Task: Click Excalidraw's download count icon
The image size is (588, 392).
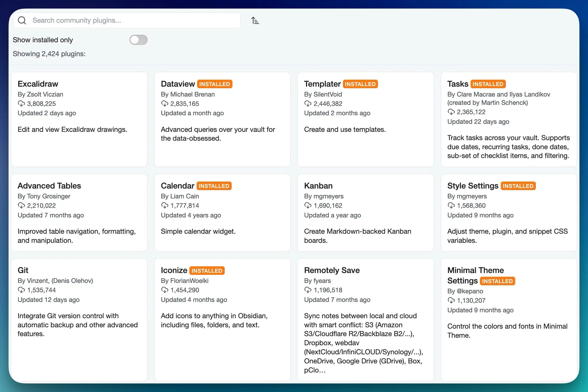Action: [x=21, y=103]
